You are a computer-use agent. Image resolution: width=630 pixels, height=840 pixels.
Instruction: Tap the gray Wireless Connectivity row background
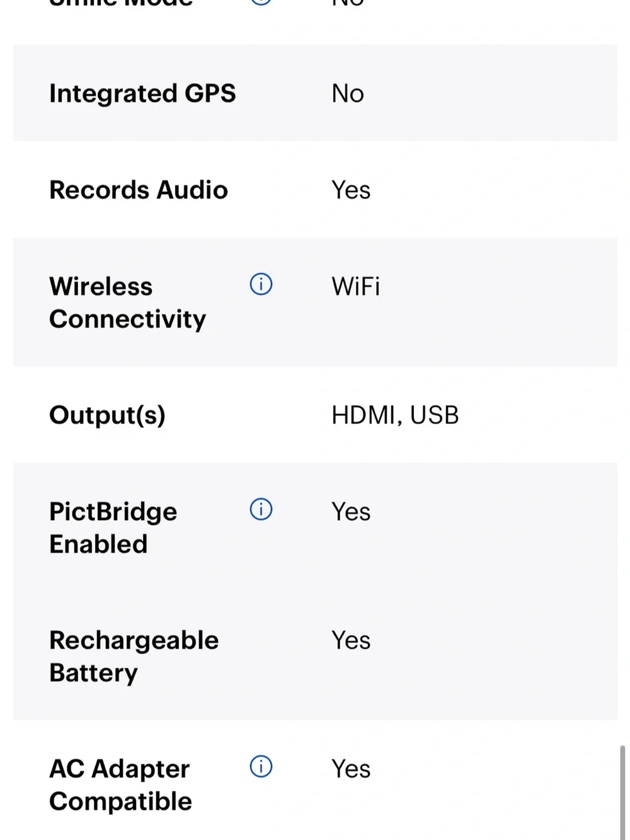(x=315, y=302)
